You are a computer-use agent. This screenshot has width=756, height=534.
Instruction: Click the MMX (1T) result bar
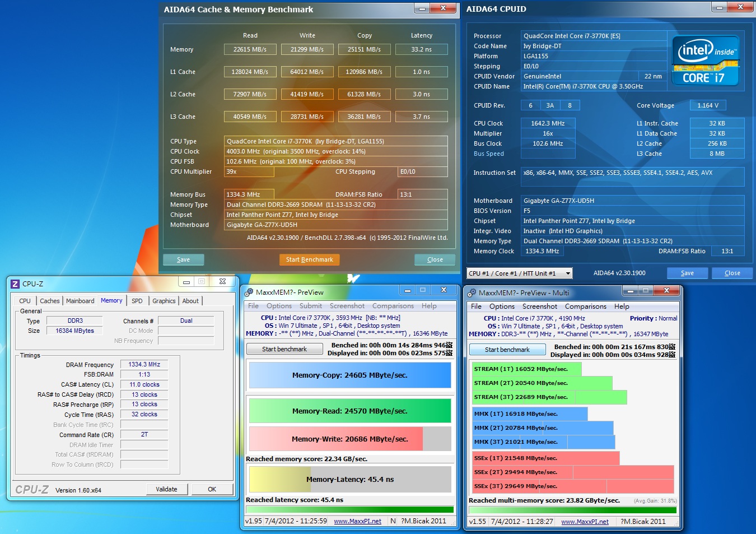pos(530,414)
